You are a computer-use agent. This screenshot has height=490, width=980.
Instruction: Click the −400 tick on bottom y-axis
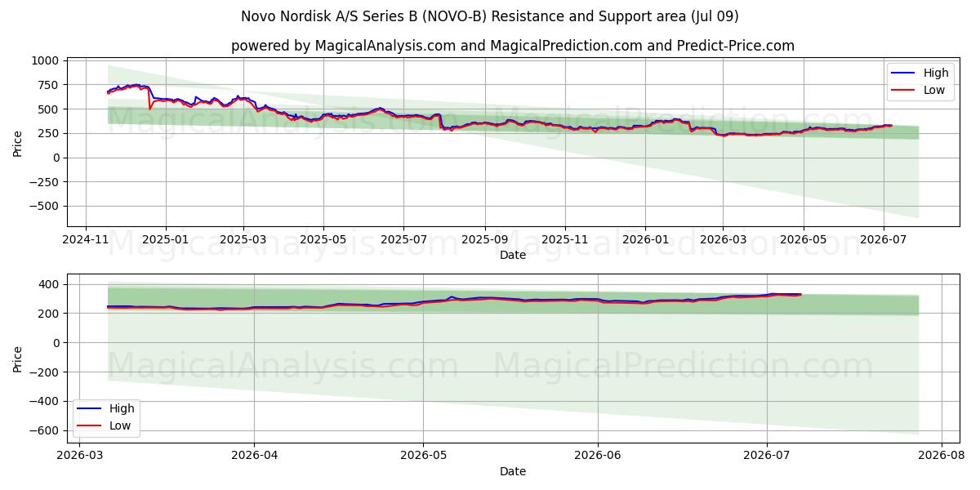[x=44, y=401]
